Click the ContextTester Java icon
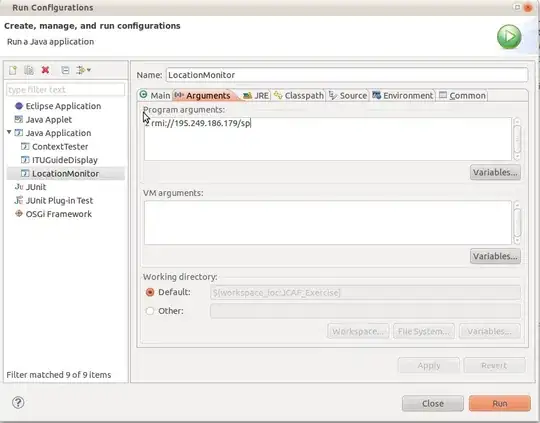 [x=25, y=146]
